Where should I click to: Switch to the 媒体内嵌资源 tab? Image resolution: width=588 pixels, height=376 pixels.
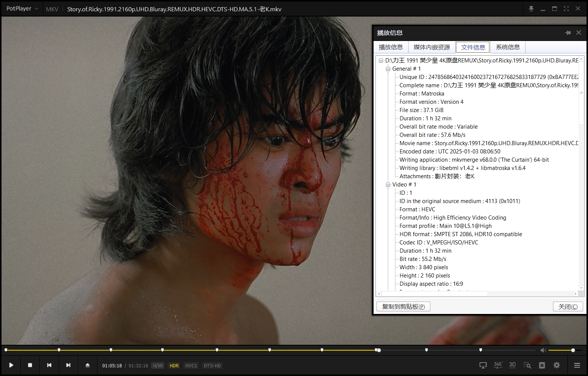point(432,47)
